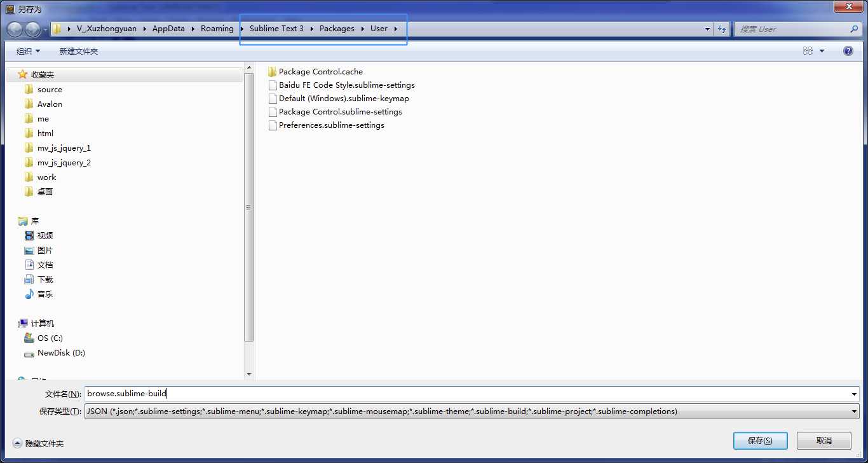Open the mv_js_jquery_2 folder
The image size is (868, 463).
click(64, 163)
